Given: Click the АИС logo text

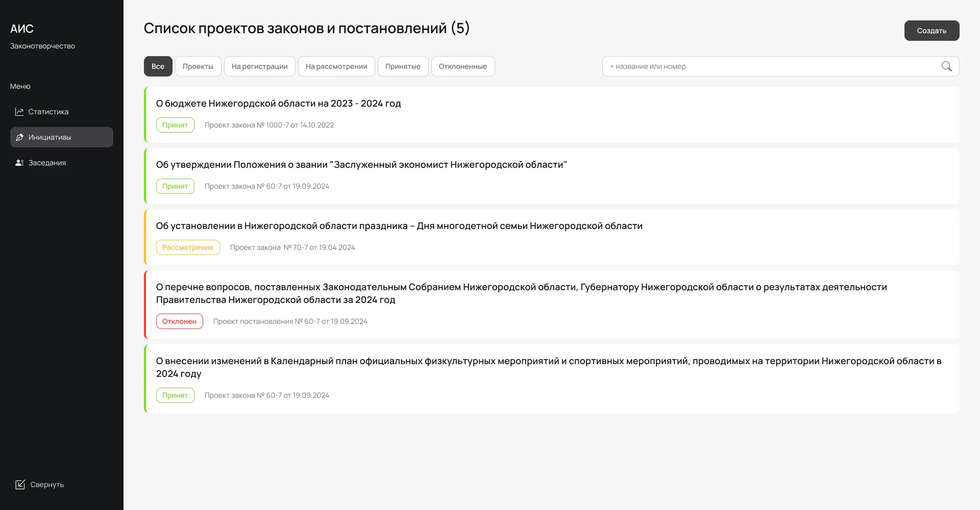Looking at the screenshot, I should [21, 29].
